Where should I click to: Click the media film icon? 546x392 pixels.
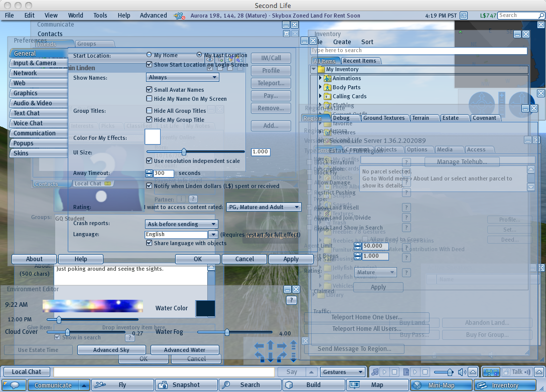[405, 372]
